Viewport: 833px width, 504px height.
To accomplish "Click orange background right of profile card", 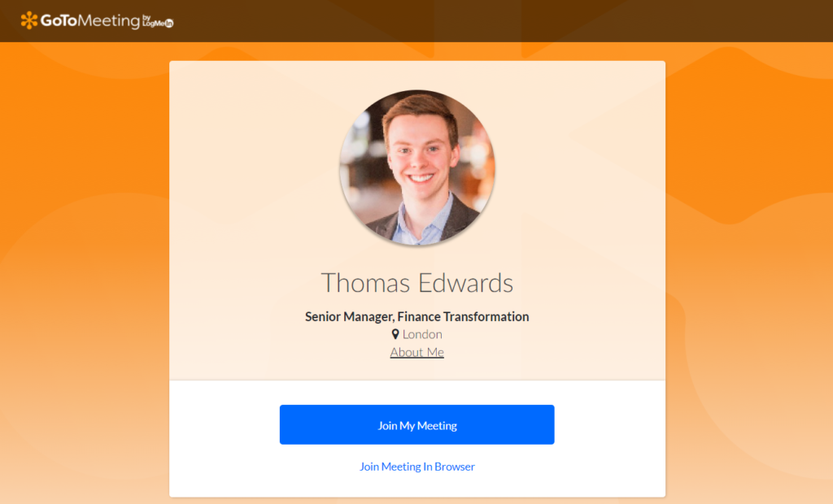I will [x=749, y=266].
